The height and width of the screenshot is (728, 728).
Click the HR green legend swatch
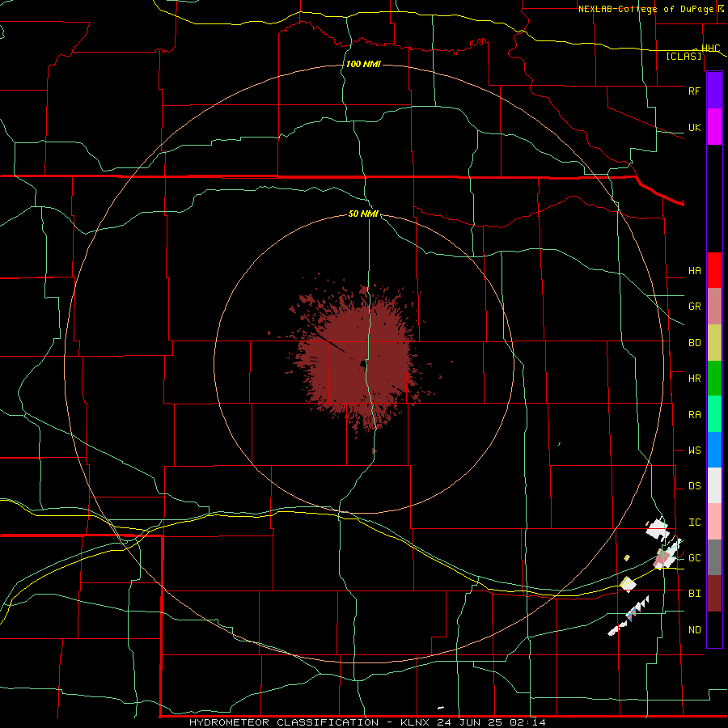pyautogui.click(x=714, y=379)
